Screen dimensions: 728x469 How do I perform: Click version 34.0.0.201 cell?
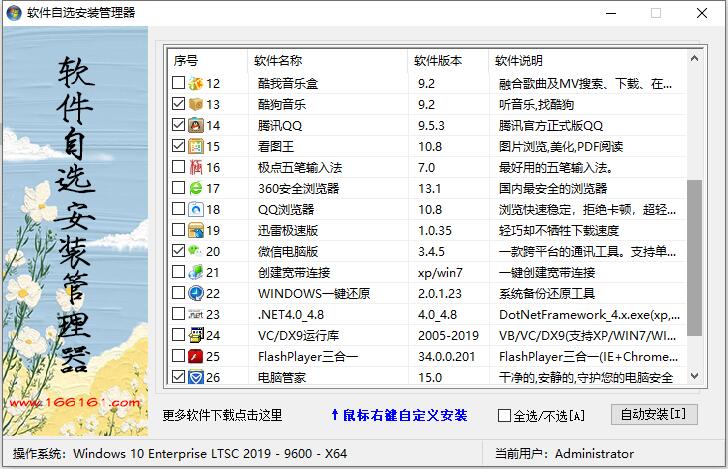[x=447, y=357]
